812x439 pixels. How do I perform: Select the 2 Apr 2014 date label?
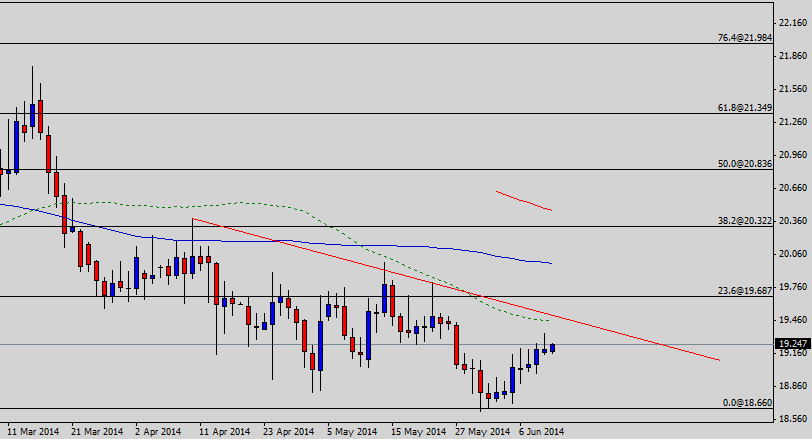(x=158, y=432)
